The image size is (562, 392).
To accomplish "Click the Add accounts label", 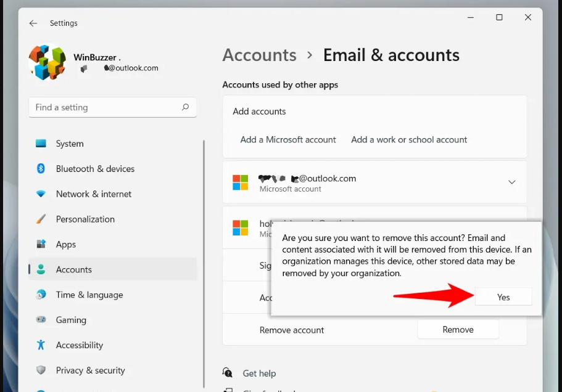I will coord(259,112).
